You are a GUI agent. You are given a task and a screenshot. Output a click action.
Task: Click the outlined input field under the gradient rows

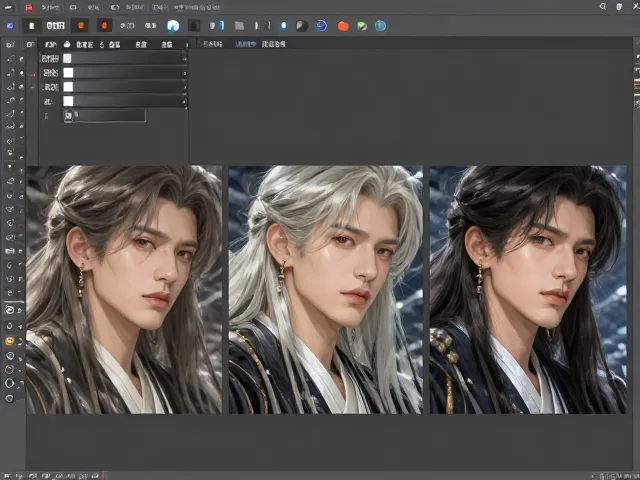point(104,116)
